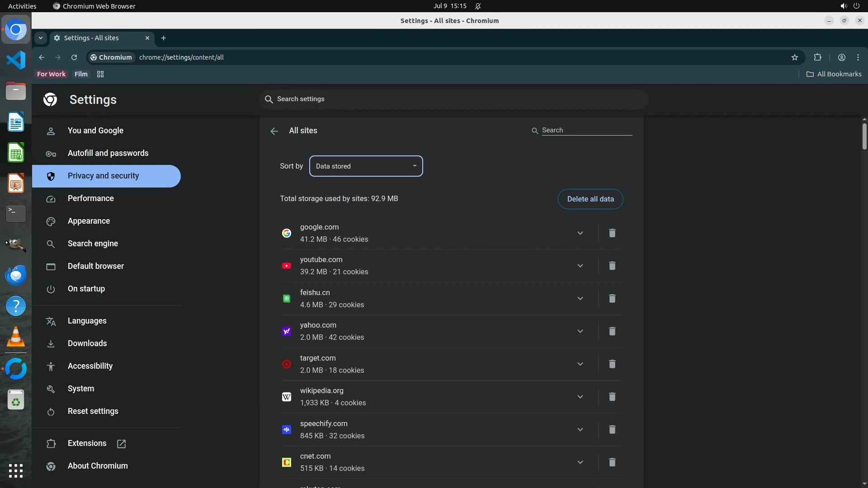Launch Visual Studio Code from the dock
Screen dimensions: 868x488
(x=16, y=60)
